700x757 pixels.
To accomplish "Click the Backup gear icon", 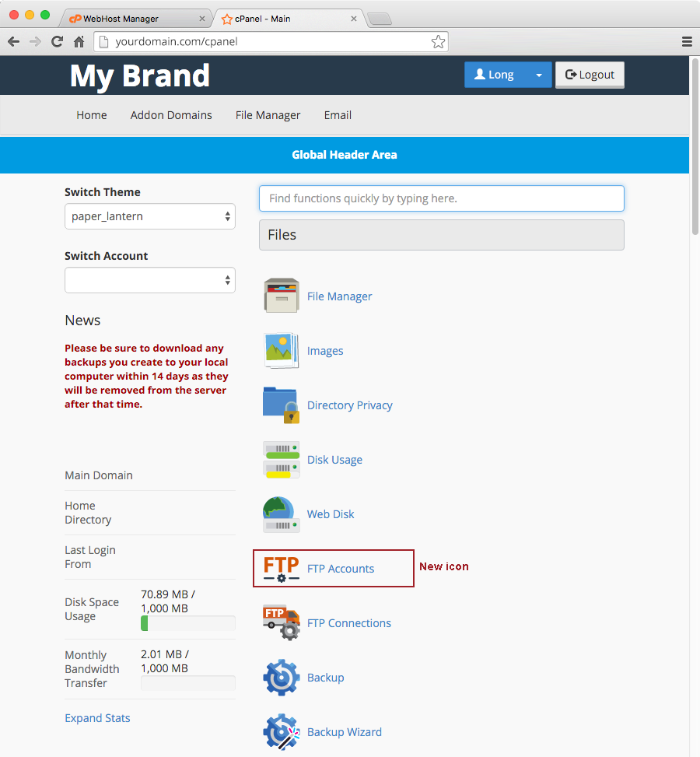I will coord(281,677).
